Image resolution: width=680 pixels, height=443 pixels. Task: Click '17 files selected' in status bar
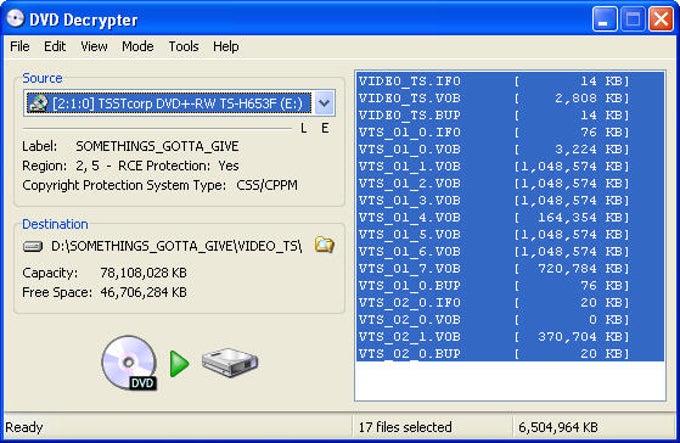point(405,427)
